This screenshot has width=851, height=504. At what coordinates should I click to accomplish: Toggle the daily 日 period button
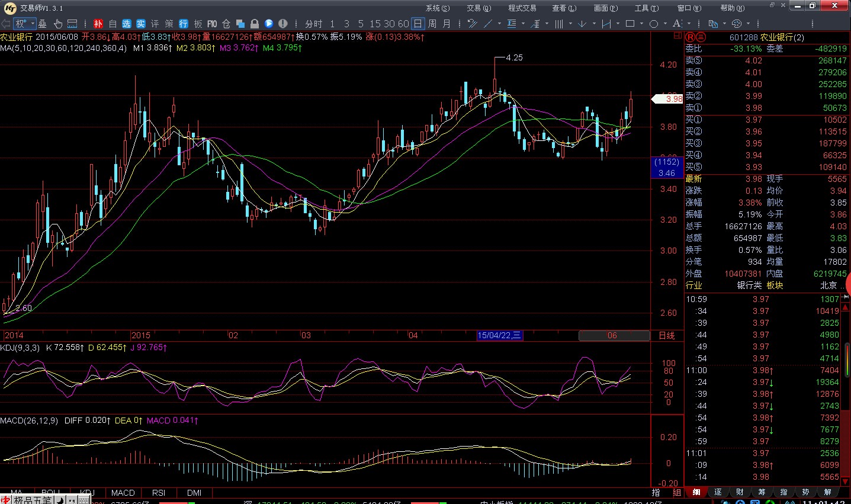coord(418,24)
